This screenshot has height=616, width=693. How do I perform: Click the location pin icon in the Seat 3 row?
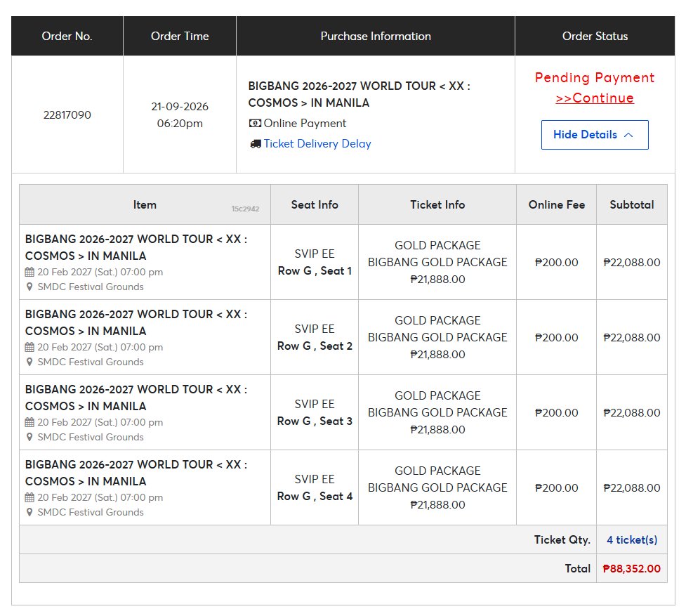[29, 438]
